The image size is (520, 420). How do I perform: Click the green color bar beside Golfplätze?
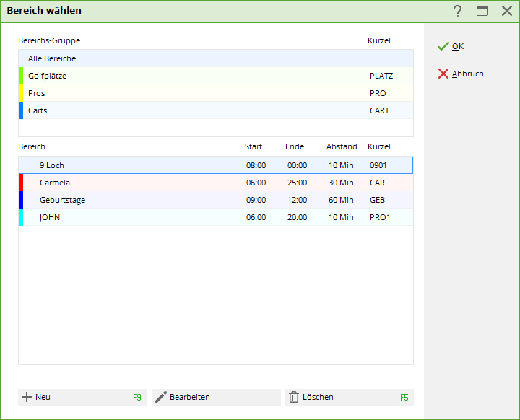tap(21, 76)
